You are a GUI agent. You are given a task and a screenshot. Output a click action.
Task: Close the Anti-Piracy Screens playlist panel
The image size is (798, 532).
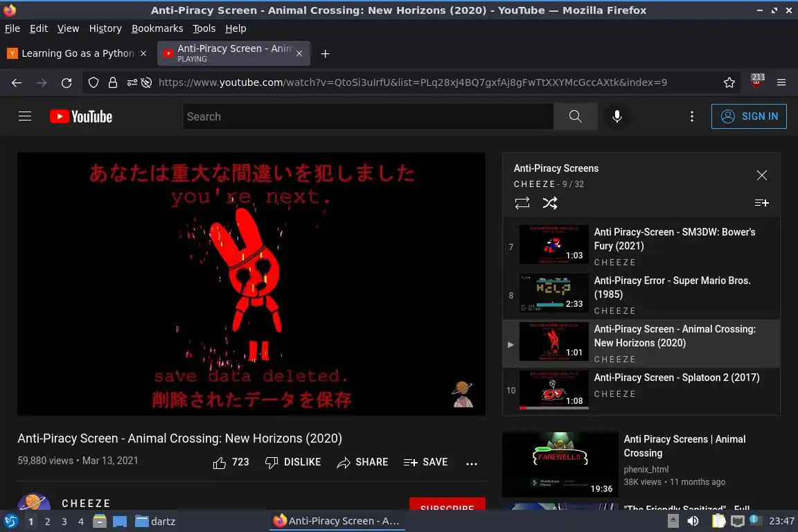pyautogui.click(x=761, y=175)
